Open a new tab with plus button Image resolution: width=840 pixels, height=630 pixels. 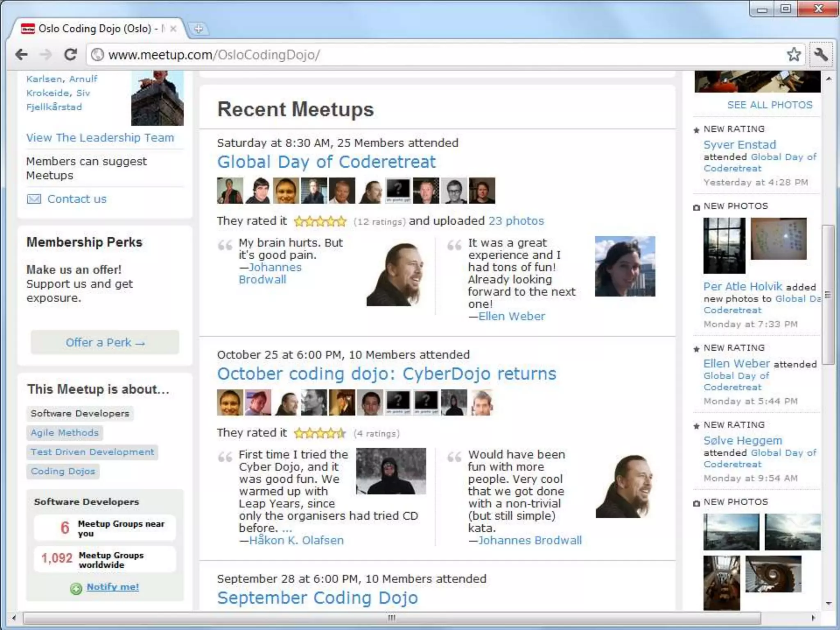tap(199, 29)
